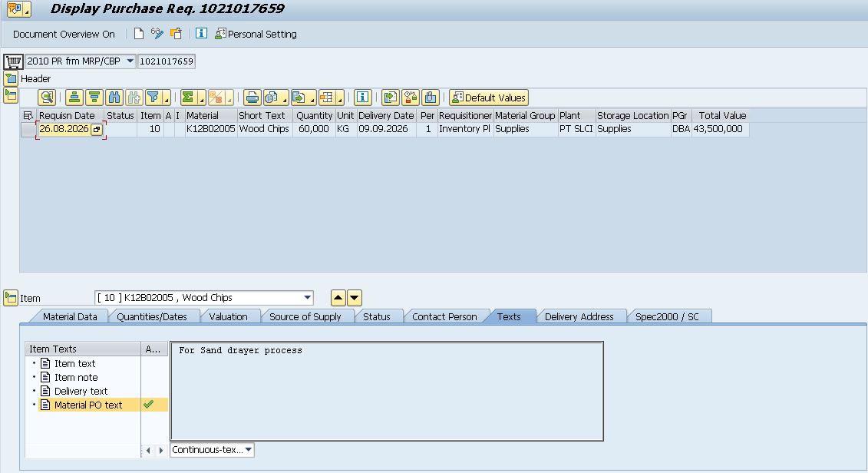Click Document Overview On button
The image size is (868, 473).
[x=64, y=35]
